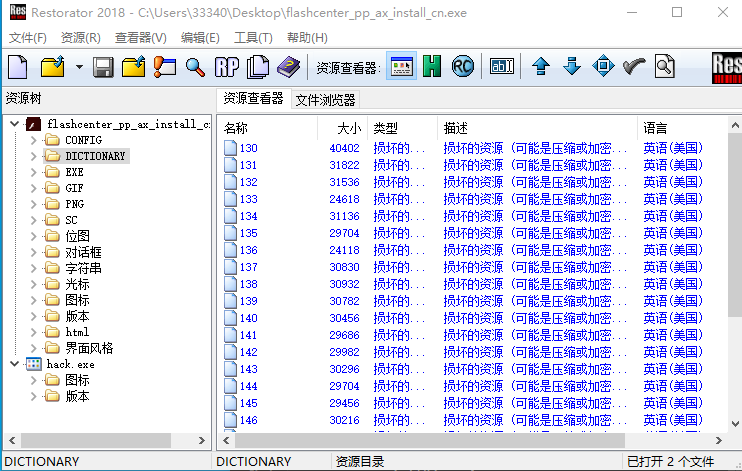Expand the 位图 folder

coord(33,236)
